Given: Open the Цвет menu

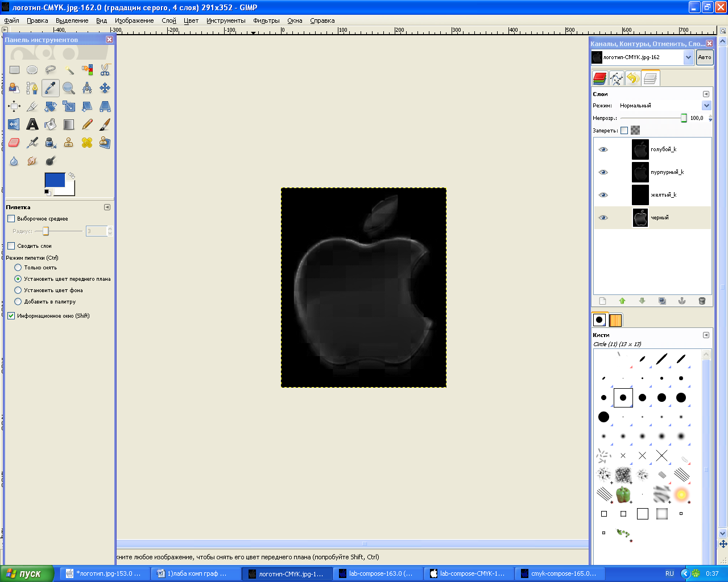Looking at the screenshot, I should pyautogui.click(x=191, y=20).
